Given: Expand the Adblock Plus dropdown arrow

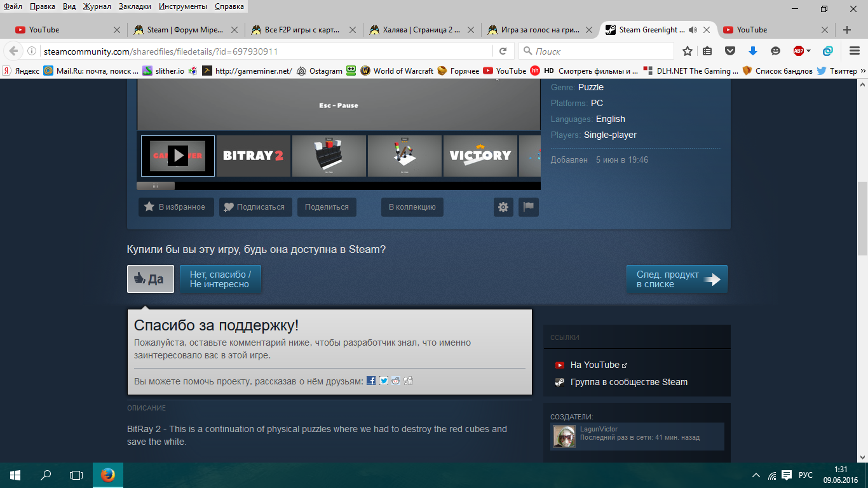Looking at the screenshot, I should point(809,51).
